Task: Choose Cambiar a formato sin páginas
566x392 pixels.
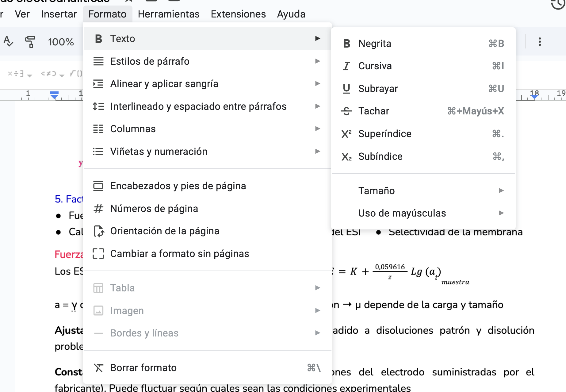Action: pos(179,254)
